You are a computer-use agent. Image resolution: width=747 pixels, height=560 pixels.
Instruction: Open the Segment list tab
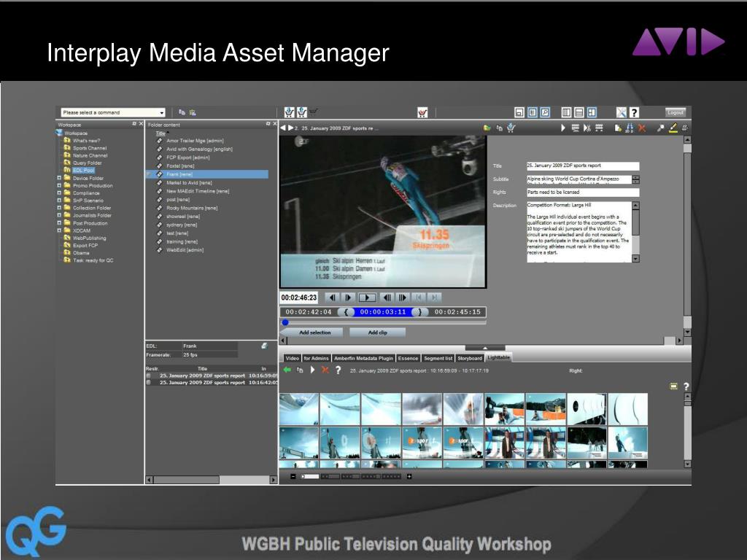438,358
